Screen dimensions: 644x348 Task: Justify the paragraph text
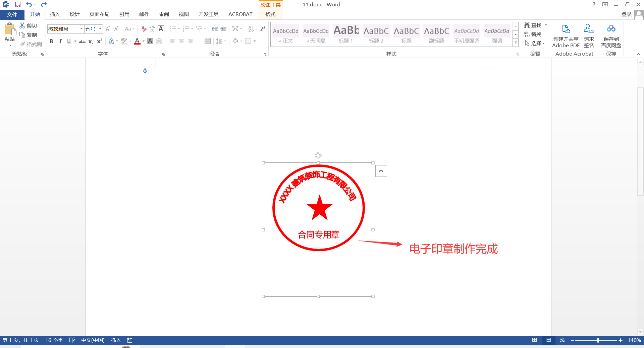199,41
